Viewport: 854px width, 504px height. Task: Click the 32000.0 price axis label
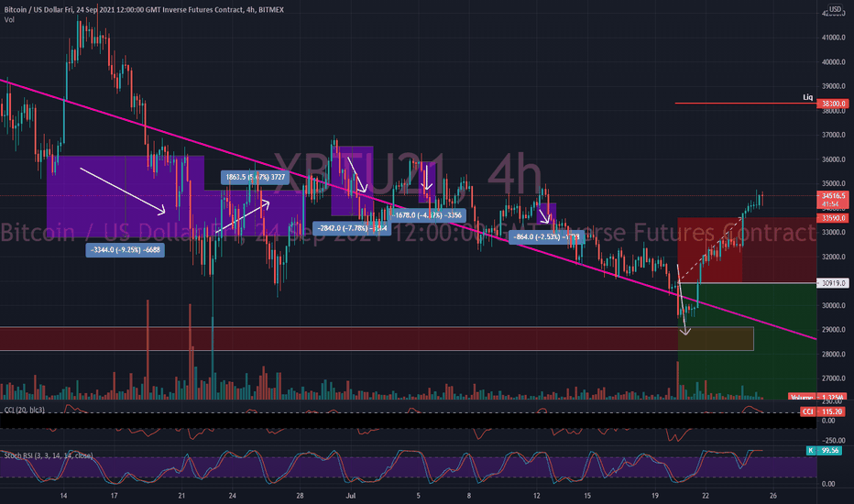[x=833, y=257]
